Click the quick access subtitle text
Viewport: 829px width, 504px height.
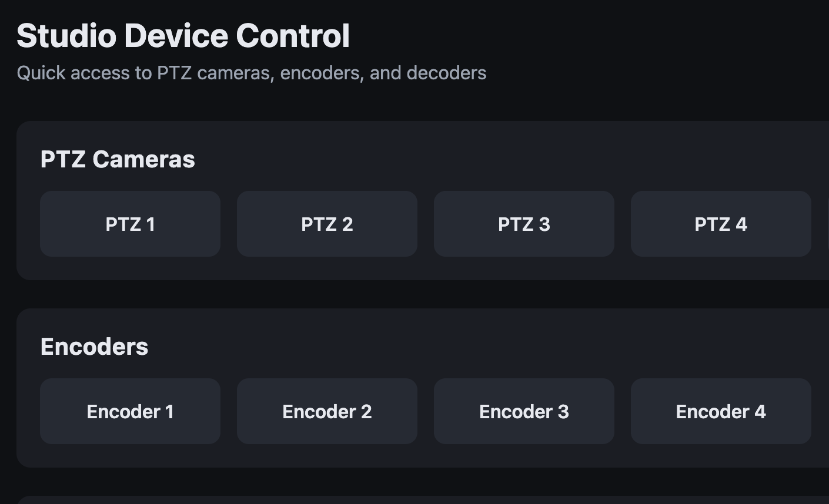[252, 72]
